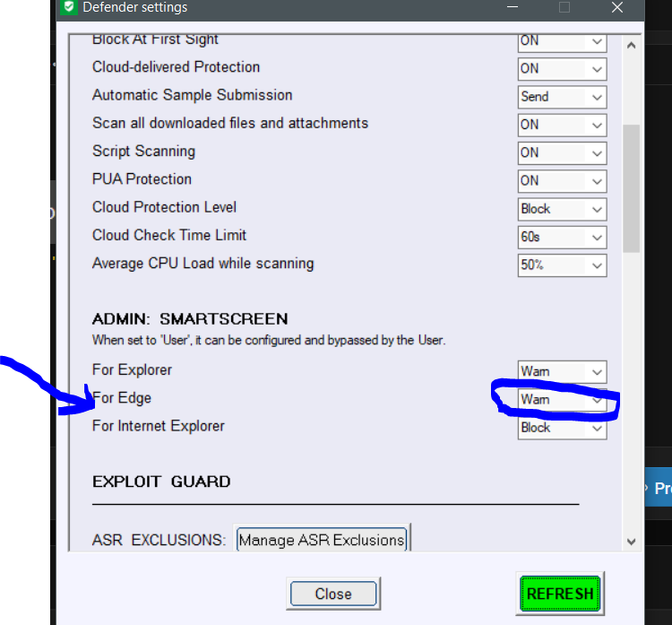Open the Average CPU Load dropdown
Screen dimensions: 672x625
tap(562, 265)
